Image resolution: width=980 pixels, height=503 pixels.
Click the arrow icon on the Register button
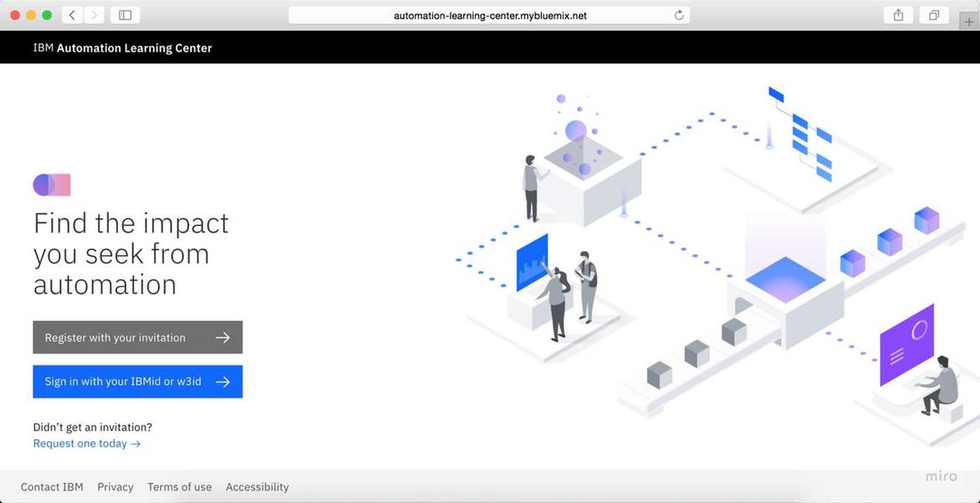(x=223, y=337)
